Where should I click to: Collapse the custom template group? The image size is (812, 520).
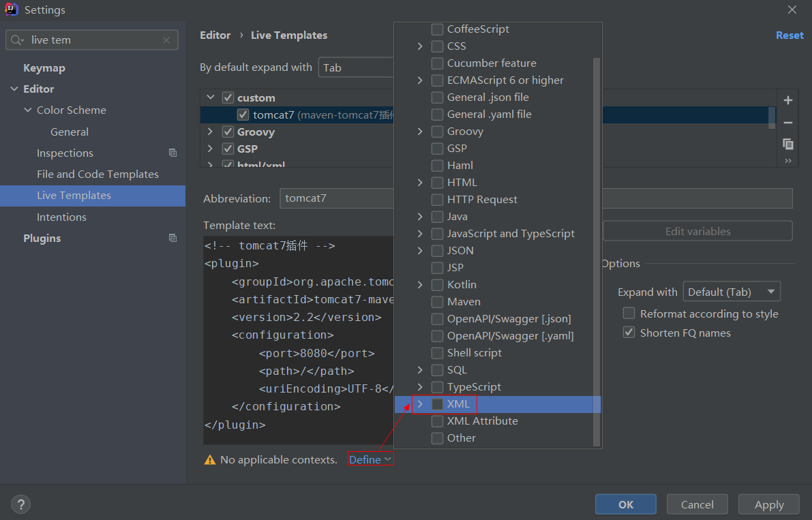(x=210, y=97)
